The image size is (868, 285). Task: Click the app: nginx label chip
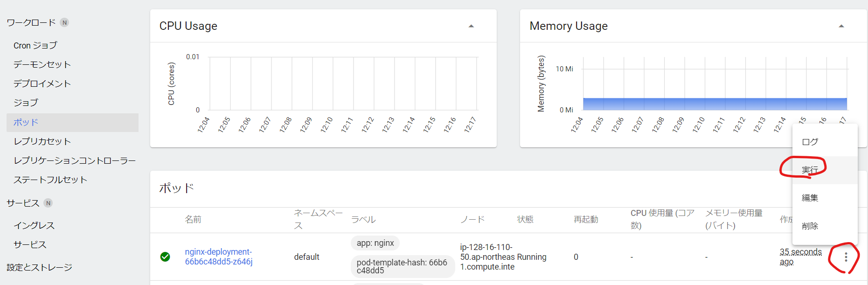click(375, 243)
